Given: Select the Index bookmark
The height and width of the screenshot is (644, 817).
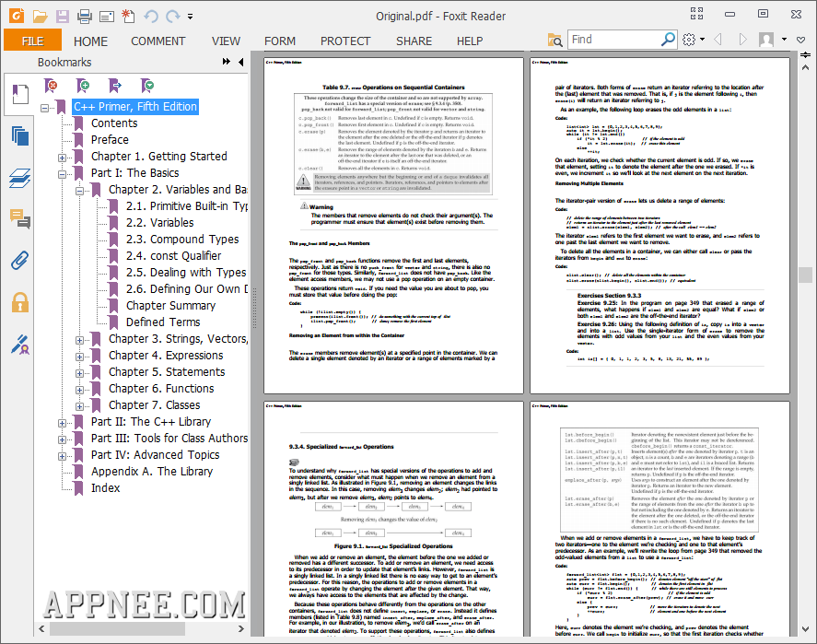Looking at the screenshot, I should click(105, 487).
